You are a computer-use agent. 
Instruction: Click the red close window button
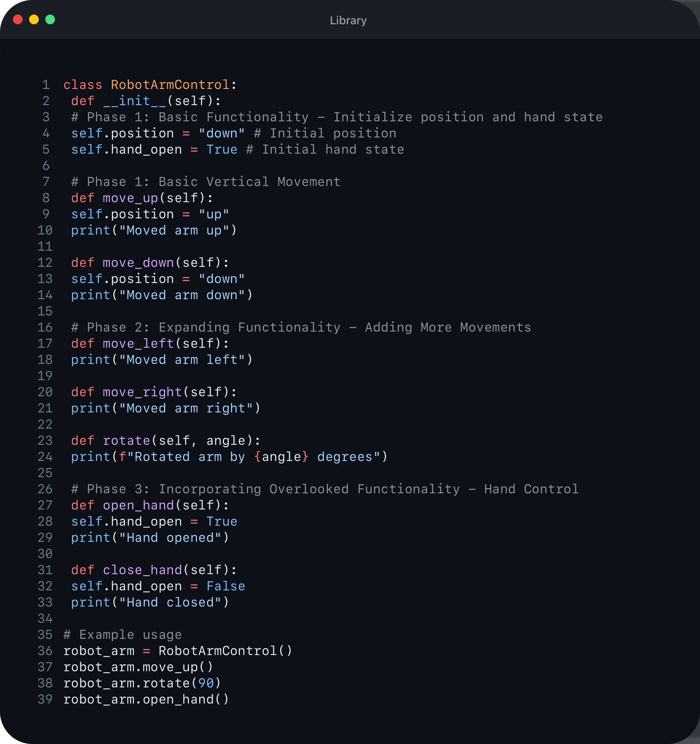pyautogui.click(x=18, y=19)
